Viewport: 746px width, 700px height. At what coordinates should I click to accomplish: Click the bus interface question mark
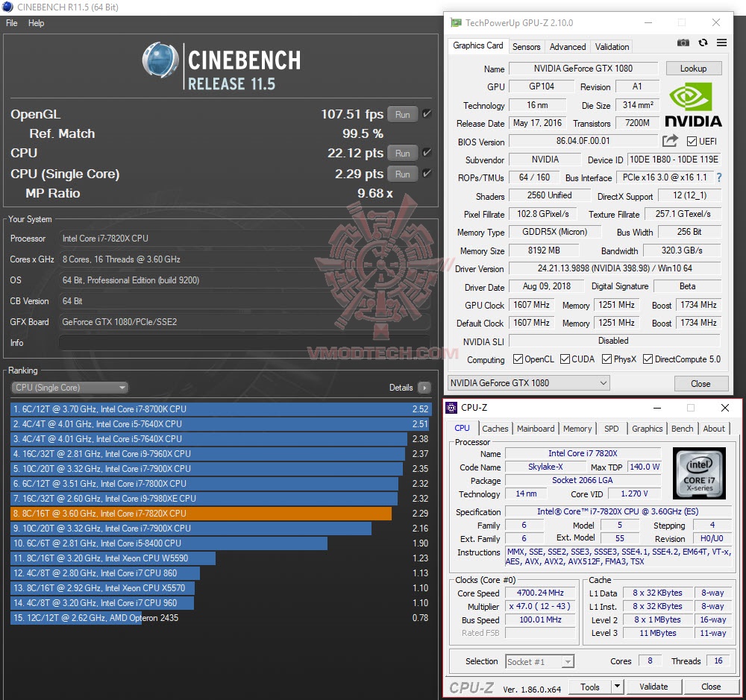click(719, 177)
